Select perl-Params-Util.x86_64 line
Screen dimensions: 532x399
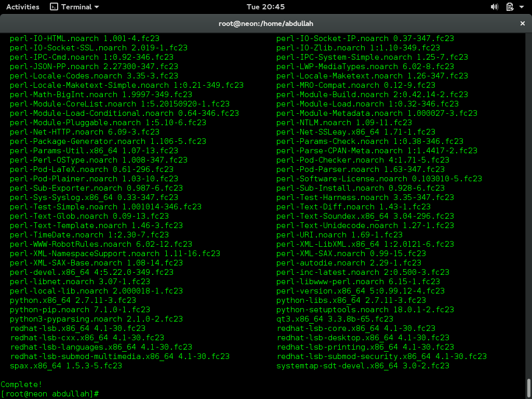(94, 151)
